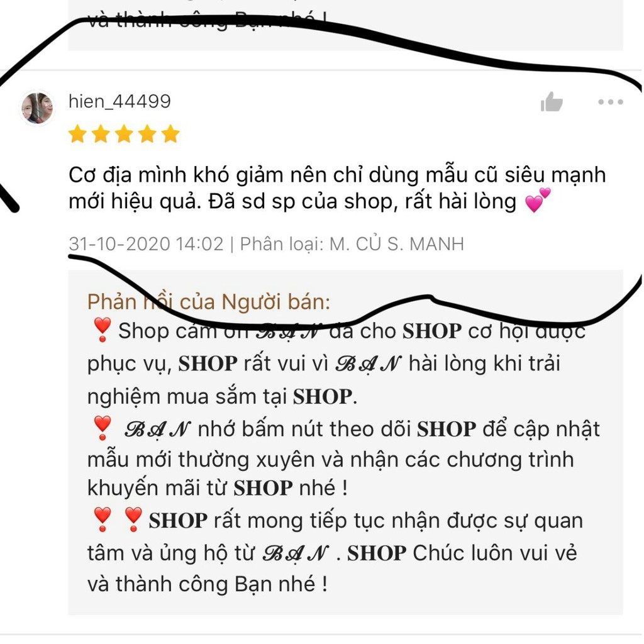The image size is (644, 644).
Task: Select the third gold rating star
Action: (x=124, y=134)
